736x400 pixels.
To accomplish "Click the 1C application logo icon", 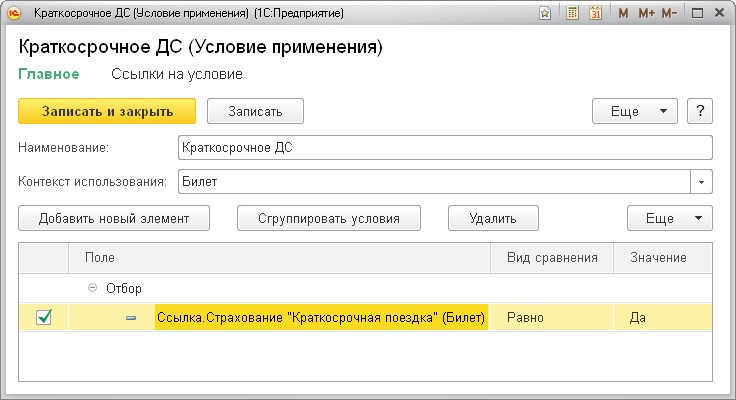I will [14, 14].
